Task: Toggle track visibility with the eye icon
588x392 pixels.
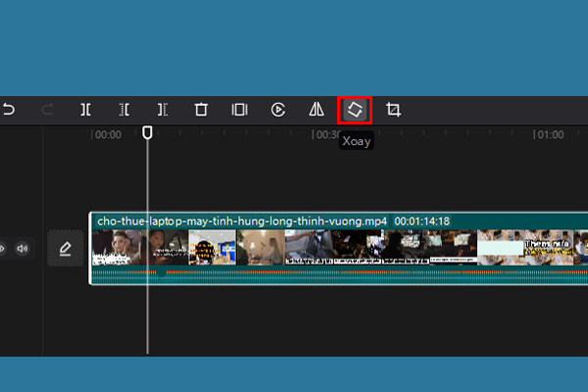Action: coord(2,248)
